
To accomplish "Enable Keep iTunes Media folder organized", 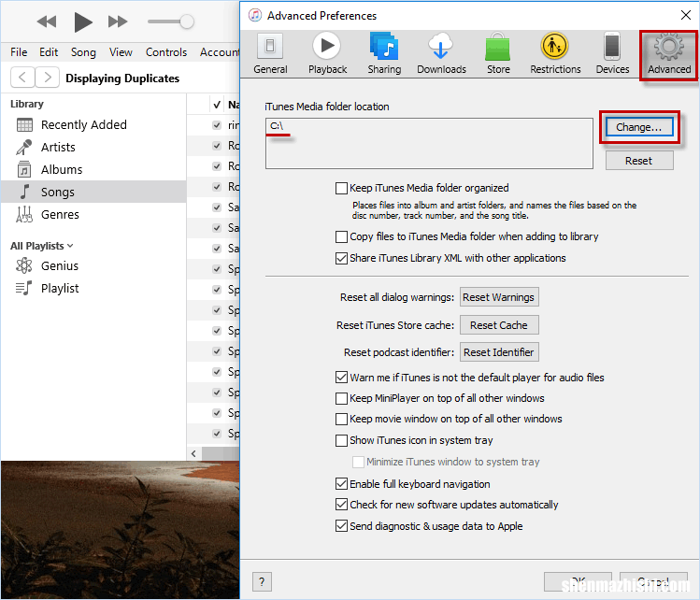I will [x=341, y=188].
